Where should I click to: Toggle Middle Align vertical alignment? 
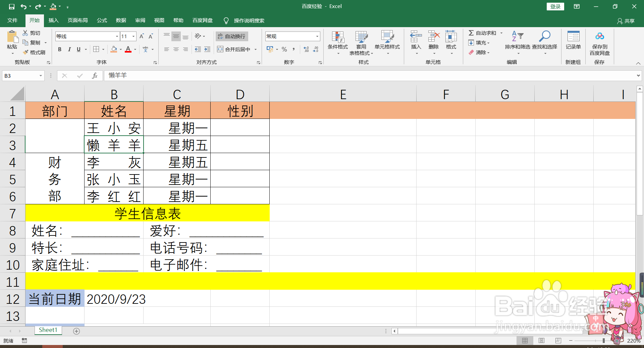pyautogui.click(x=176, y=36)
